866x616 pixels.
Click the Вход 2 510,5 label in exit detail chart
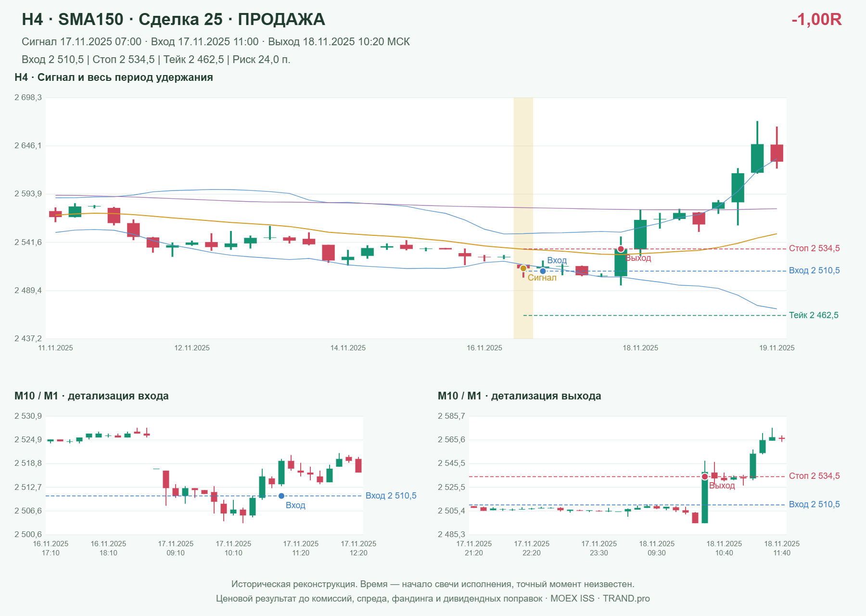(815, 504)
